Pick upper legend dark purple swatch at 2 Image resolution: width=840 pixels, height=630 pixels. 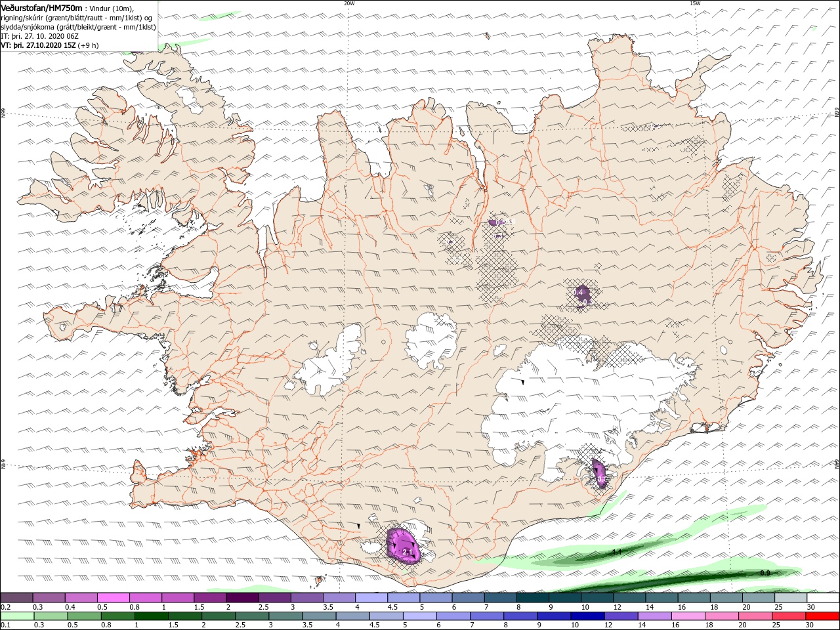coord(242,598)
